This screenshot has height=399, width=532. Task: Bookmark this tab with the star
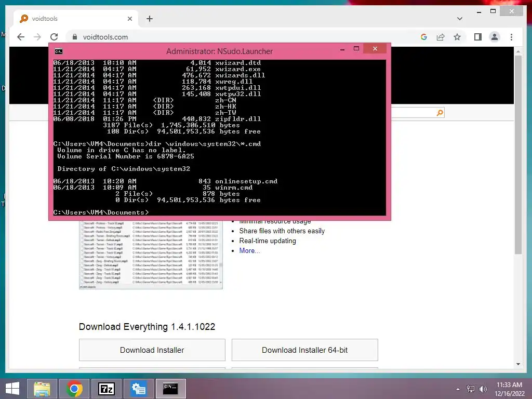point(457,37)
